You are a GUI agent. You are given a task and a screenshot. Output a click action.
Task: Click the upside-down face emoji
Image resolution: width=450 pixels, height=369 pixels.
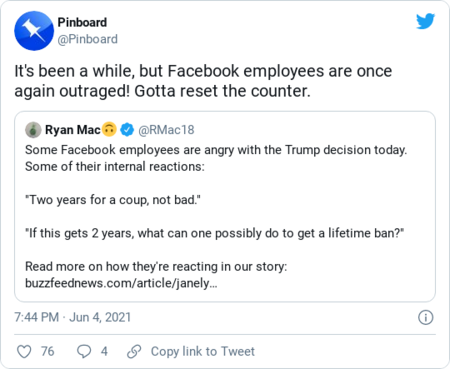(109, 129)
